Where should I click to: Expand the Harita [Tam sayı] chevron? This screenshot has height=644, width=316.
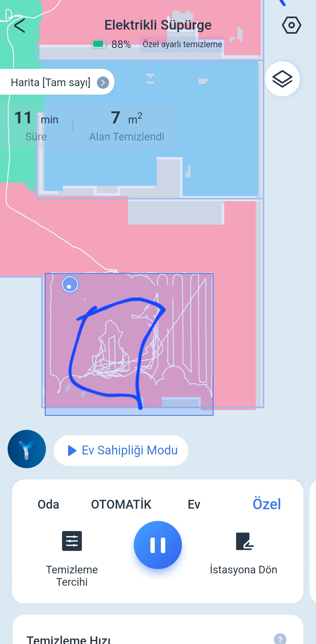pos(103,83)
